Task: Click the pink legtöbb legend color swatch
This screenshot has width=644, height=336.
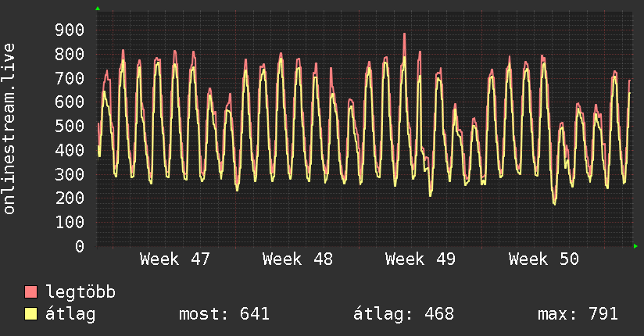Action: [30, 291]
